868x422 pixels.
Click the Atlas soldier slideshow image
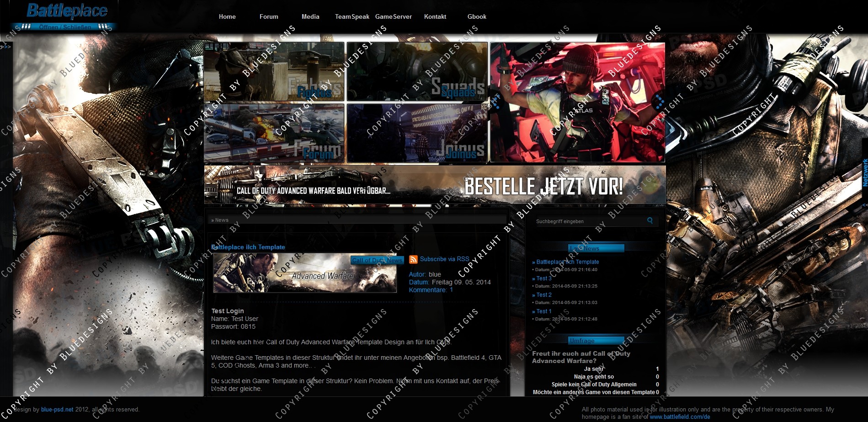[578, 102]
